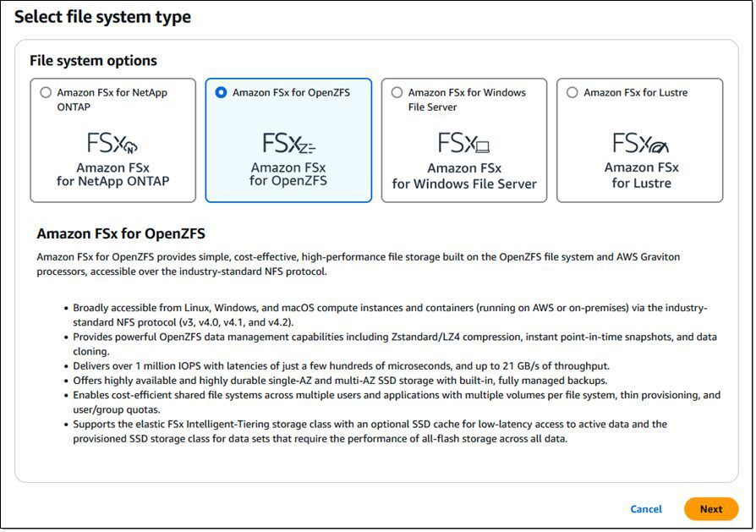Click the Cancel link
756x532 pixels.
647,509
